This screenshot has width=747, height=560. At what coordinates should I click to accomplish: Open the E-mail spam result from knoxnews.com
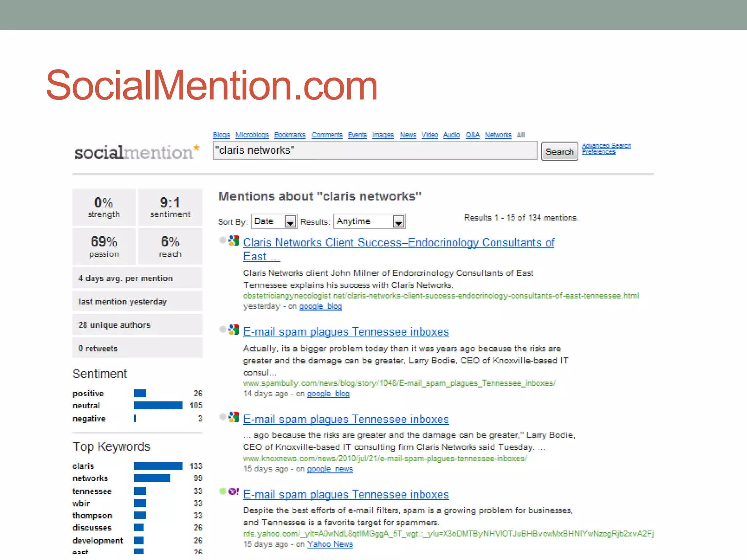346,419
